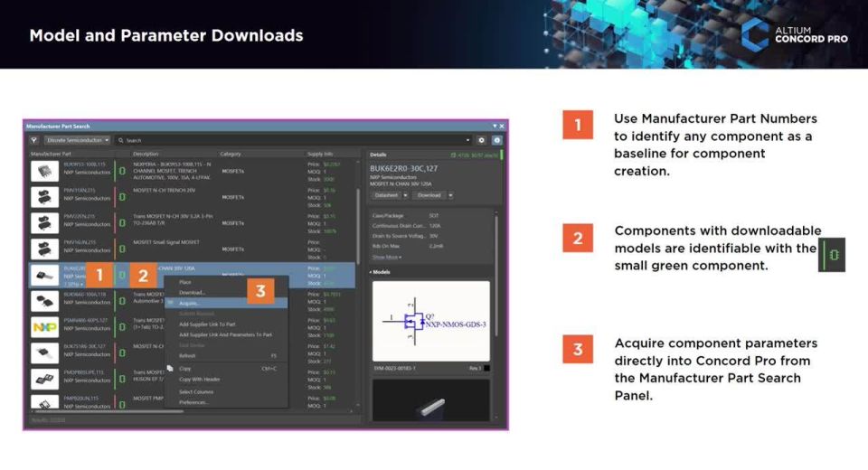The width and height of the screenshot is (868, 470).
Task: Click model icon of PMV16UN,215 row
Action: [122, 249]
